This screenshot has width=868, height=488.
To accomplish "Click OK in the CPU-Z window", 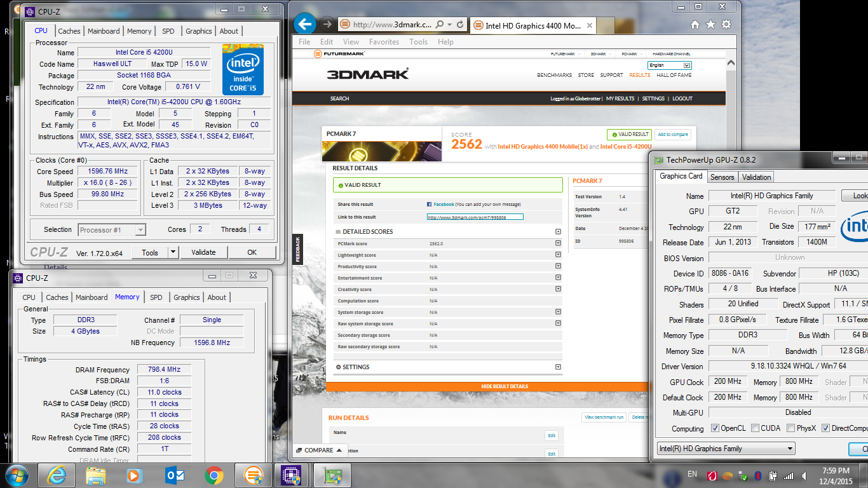I will tap(252, 252).
